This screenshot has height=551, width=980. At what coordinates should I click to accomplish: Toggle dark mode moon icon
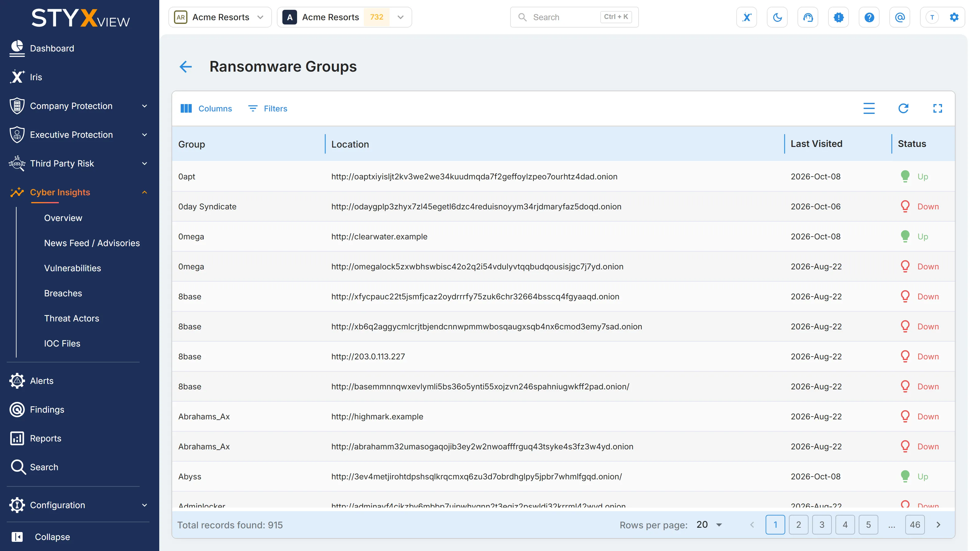[777, 17]
